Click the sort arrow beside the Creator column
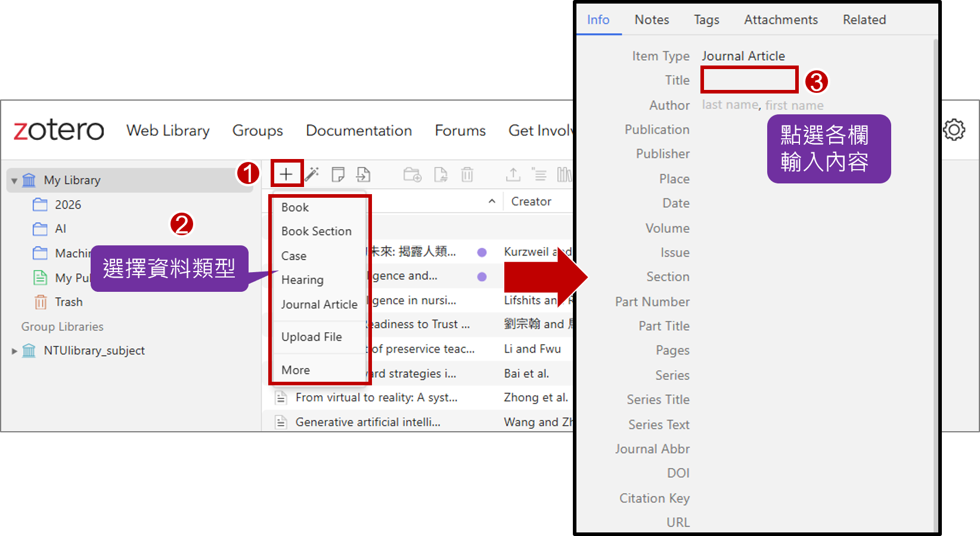Image resolution: width=980 pixels, height=536 pixels. pyautogui.click(x=492, y=201)
